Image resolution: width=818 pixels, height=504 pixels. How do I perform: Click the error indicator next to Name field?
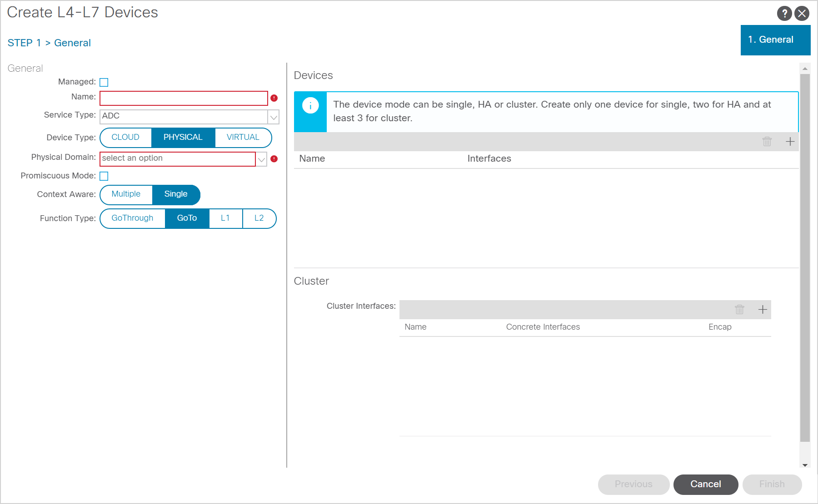pos(274,98)
